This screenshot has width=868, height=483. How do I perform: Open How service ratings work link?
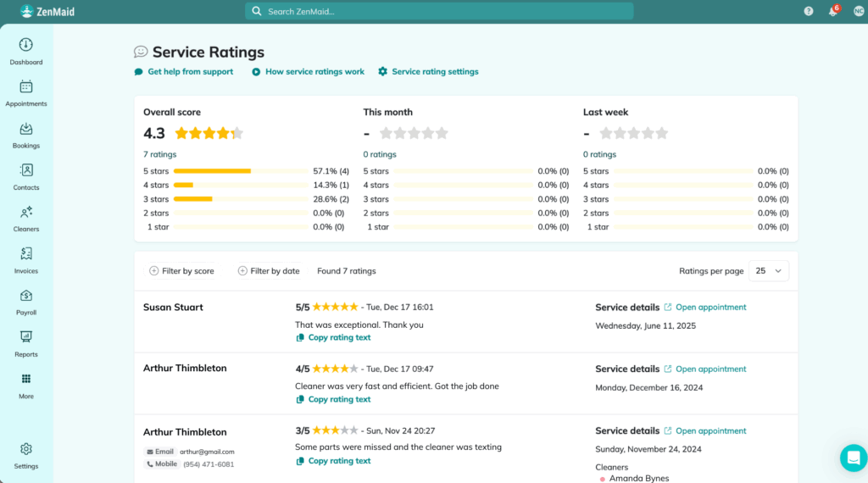[314, 71]
